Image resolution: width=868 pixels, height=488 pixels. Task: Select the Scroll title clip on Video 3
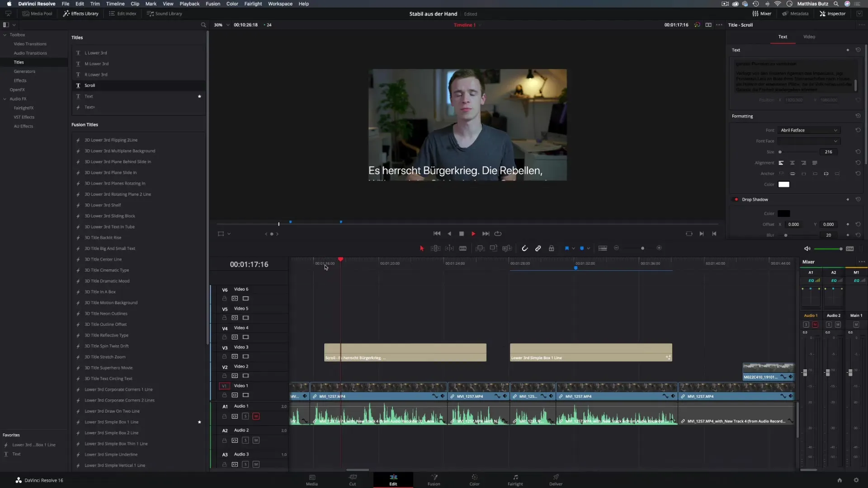click(x=405, y=352)
